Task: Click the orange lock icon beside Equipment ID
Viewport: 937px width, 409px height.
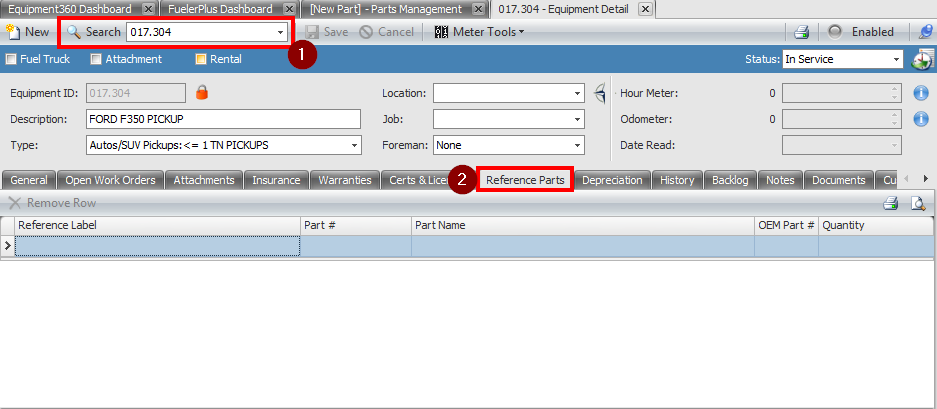Action: pos(202,93)
